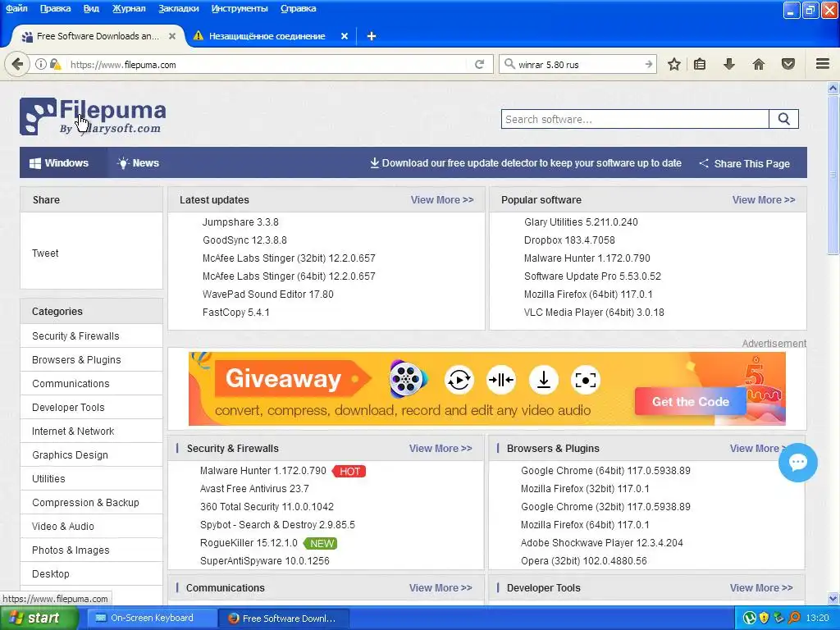Close the Free Software Downloads tab
Image resolution: width=840 pixels, height=630 pixels.
[x=172, y=36]
